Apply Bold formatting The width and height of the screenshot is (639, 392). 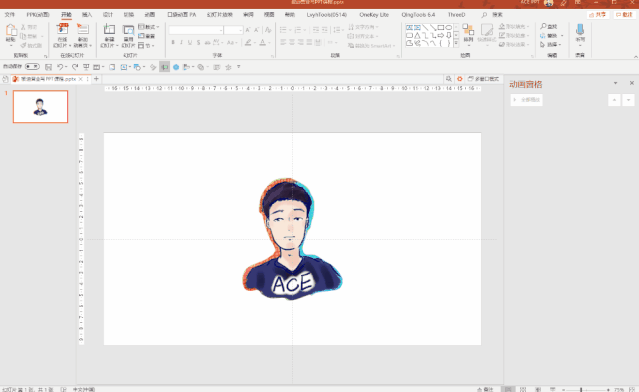[173, 42]
